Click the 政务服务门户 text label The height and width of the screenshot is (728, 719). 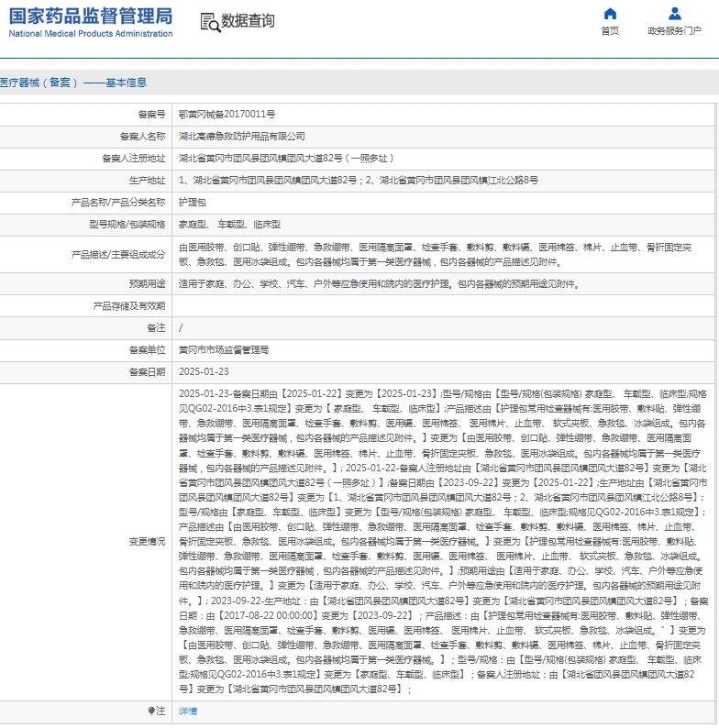(x=674, y=31)
